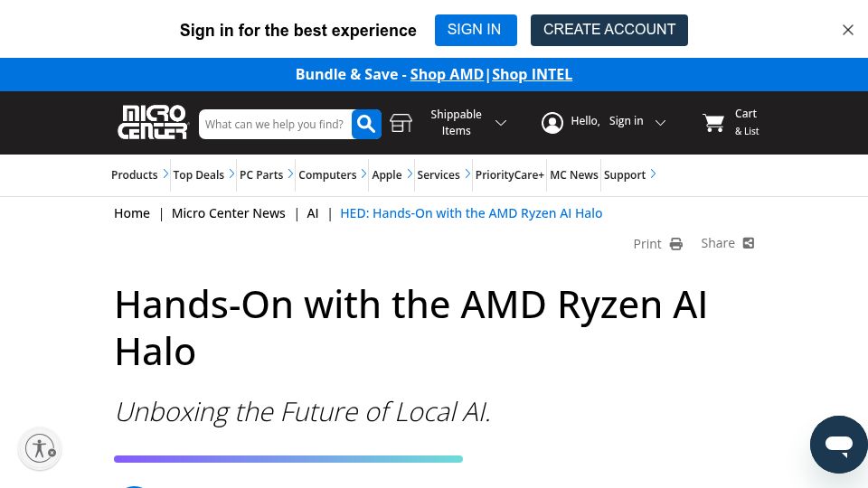Screen dimensions: 868x488
Task: Expand the Support chevron
Action: click(x=653, y=174)
